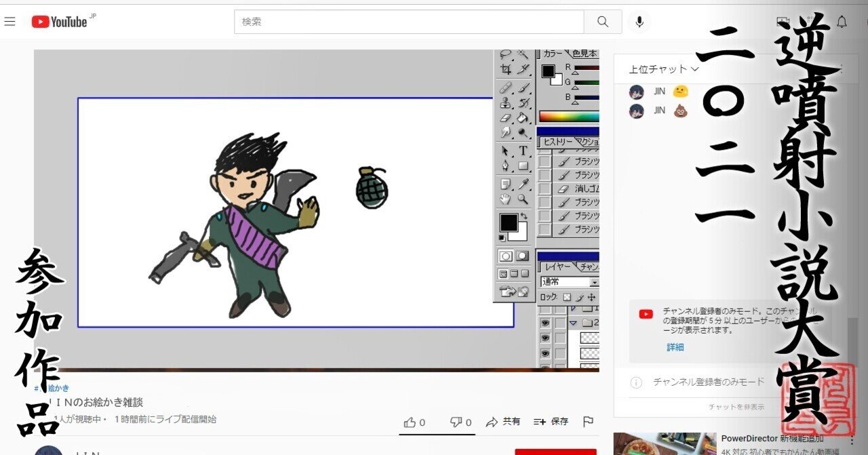Select the Type (T) tool

click(x=524, y=151)
